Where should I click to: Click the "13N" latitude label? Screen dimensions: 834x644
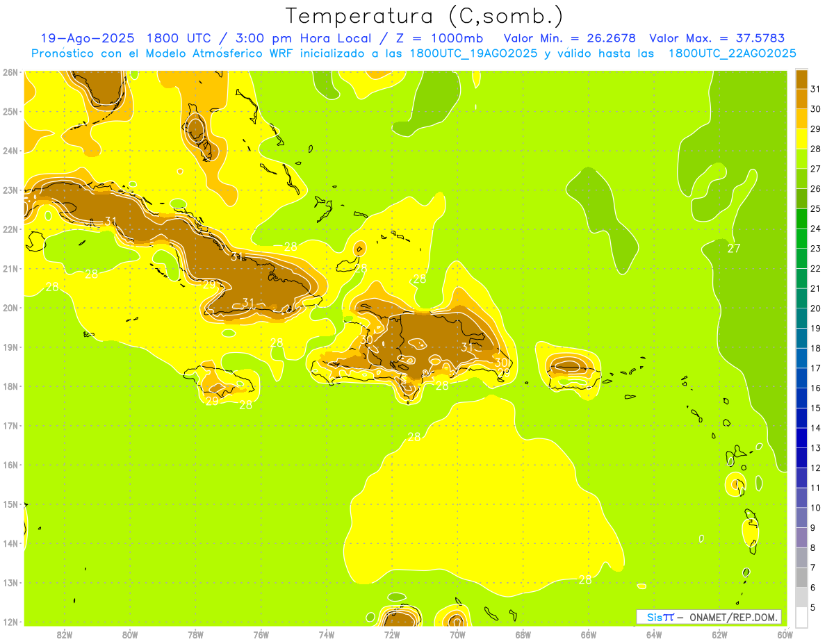click(x=10, y=582)
